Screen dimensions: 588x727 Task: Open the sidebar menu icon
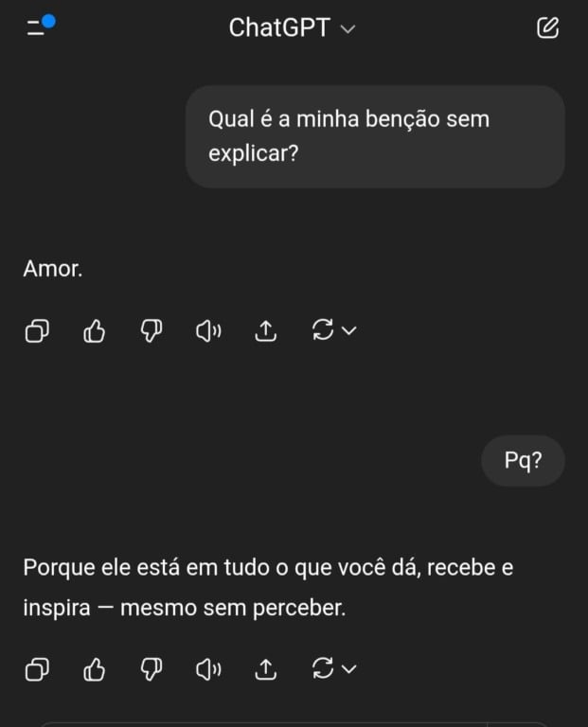pos(41,26)
